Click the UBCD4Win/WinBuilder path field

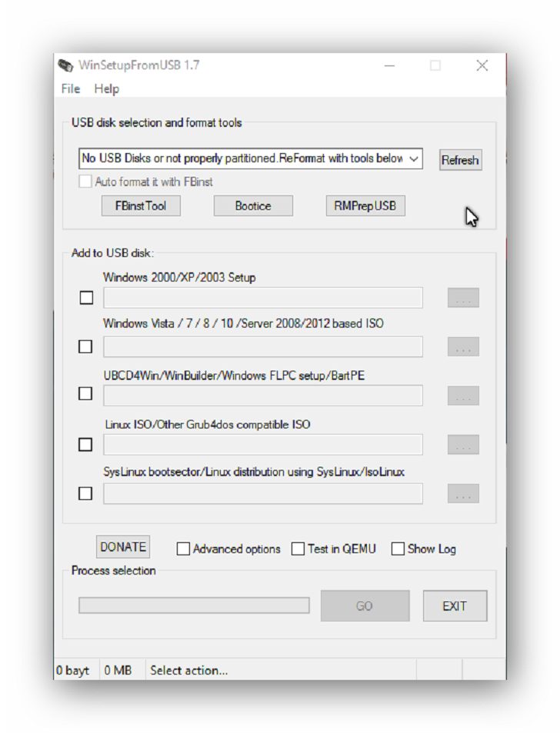263,395
